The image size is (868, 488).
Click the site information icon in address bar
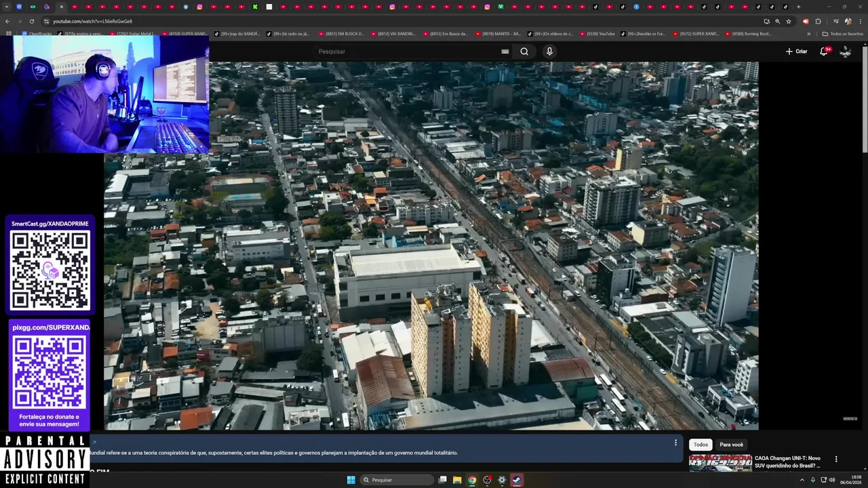tap(46, 21)
